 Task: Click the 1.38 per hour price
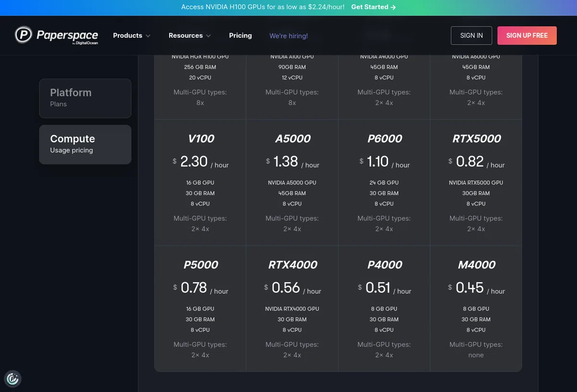[x=292, y=162]
